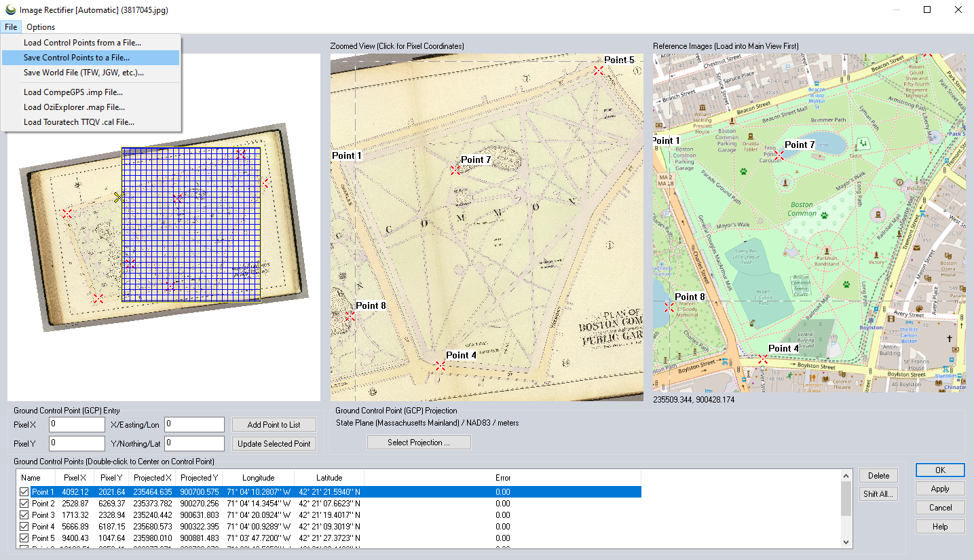The image size is (974, 560).
Task: Click the Projected X column header
Action: [x=153, y=478]
